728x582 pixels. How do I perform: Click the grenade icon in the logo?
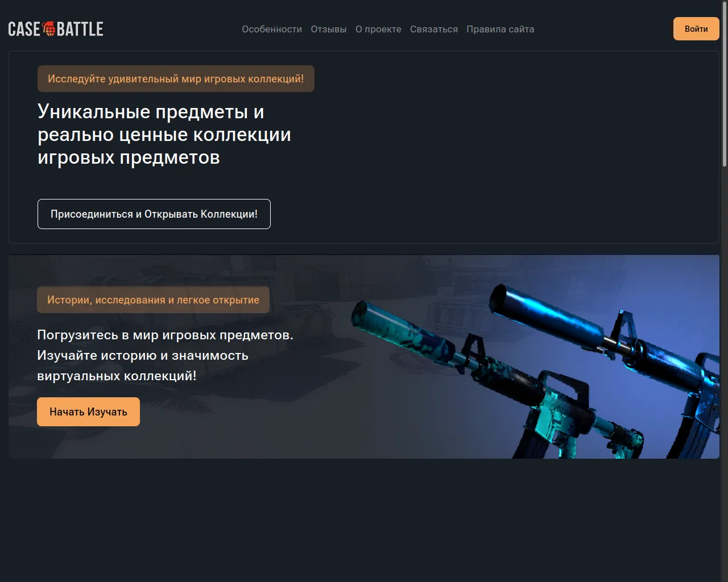[49, 29]
